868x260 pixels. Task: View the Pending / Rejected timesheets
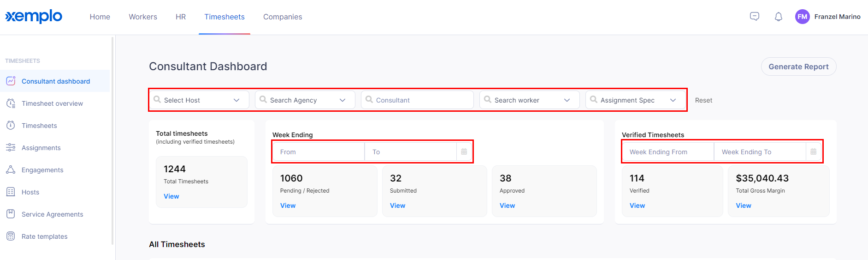[x=288, y=206]
